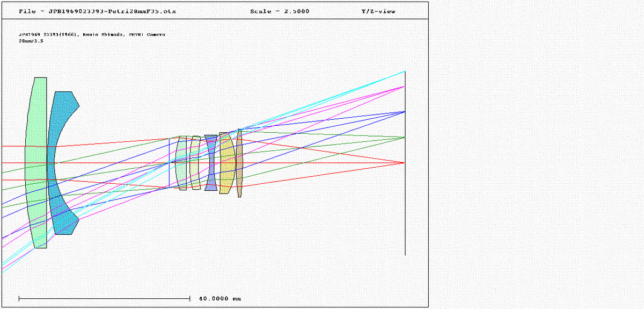Select the thin brown rearmost lens element
This screenshot has height=309, width=644.
point(240,163)
